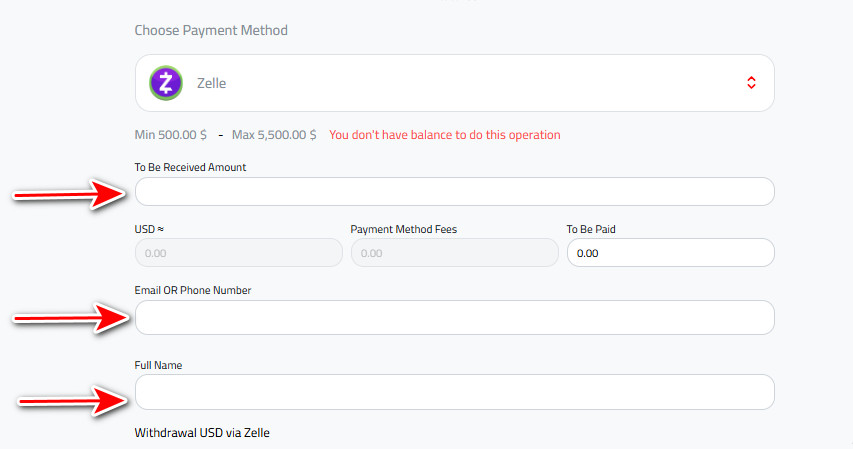Click the "Max 5,500.00 $" text

(274, 135)
